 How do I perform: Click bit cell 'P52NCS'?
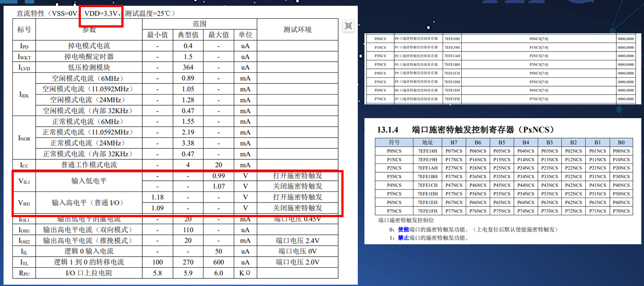(573, 194)
